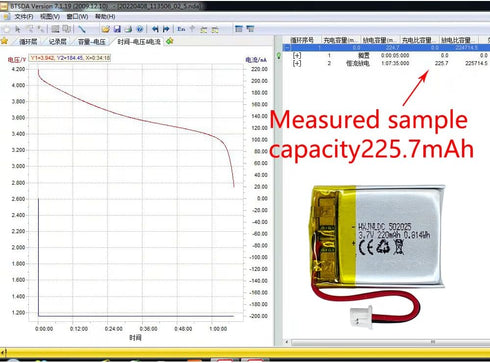Click the 0:00:05:000 duration cell
This screenshot has height=363, width=490.
(395, 55)
